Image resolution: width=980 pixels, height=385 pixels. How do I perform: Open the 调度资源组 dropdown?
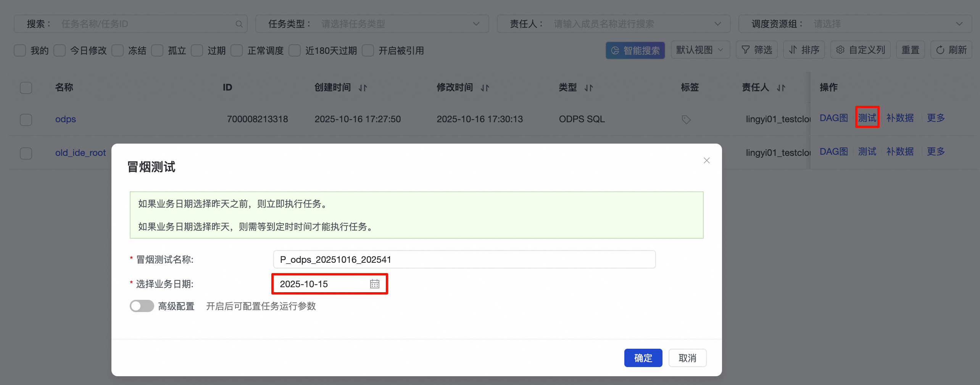(x=855, y=24)
